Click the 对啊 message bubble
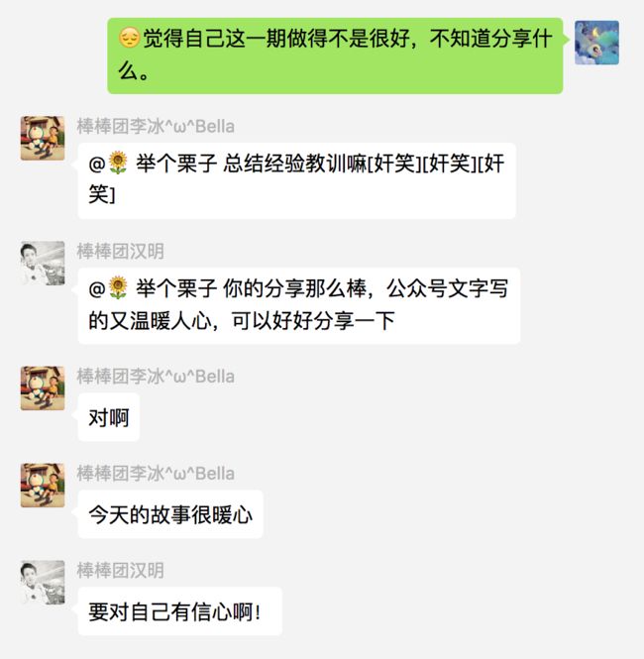 point(109,417)
